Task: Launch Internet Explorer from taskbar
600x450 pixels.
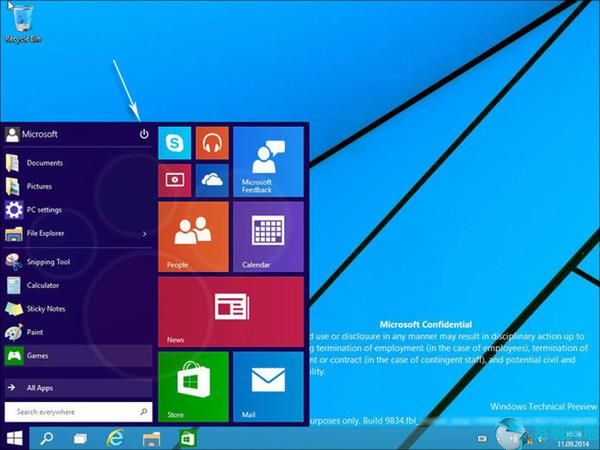Action: click(115, 438)
